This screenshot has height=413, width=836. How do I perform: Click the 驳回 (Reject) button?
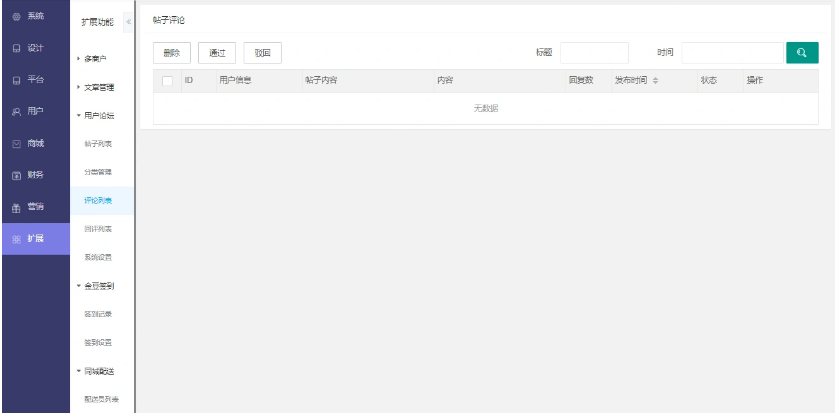[262, 53]
